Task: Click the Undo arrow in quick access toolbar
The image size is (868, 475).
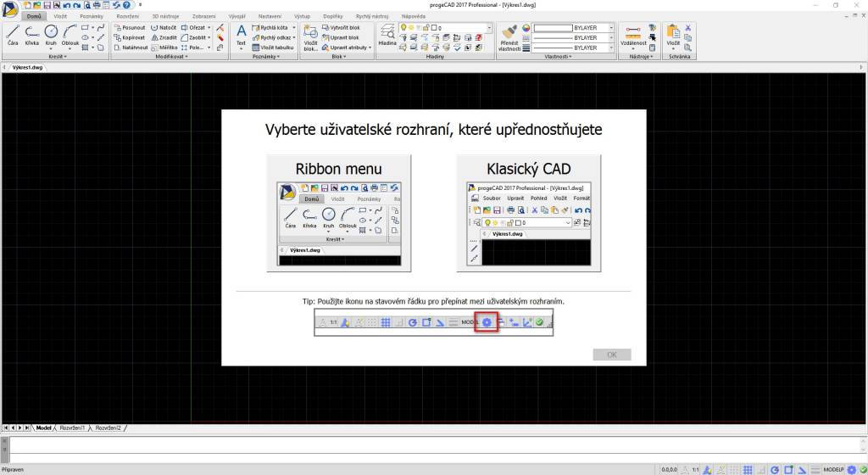Action: tap(66, 5)
